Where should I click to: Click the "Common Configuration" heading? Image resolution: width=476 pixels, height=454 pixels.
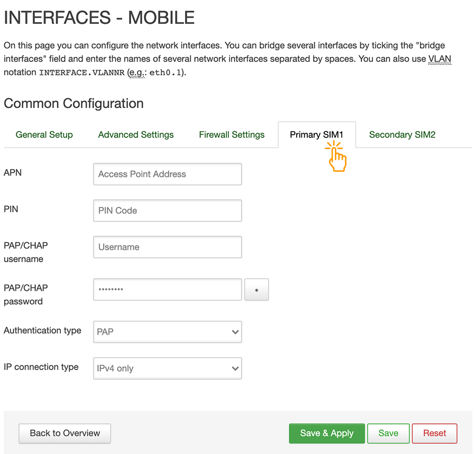74,103
